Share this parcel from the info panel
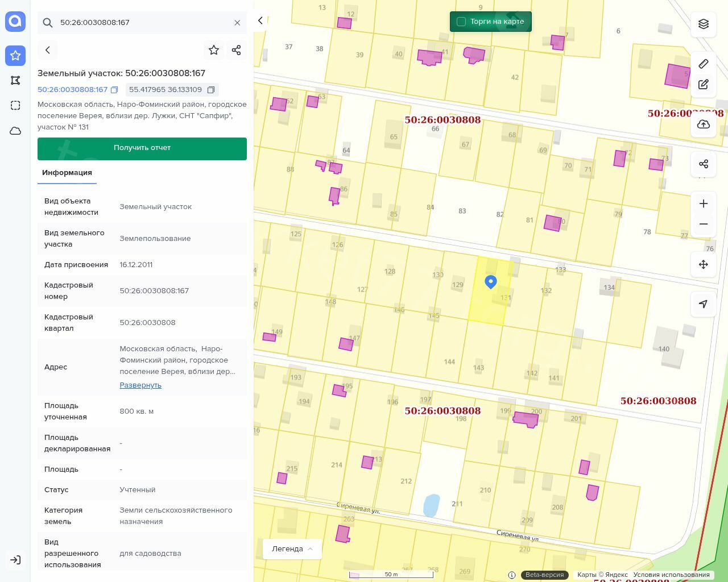The height and width of the screenshot is (582, 728). pyautogui.click(x=237, y=50)
